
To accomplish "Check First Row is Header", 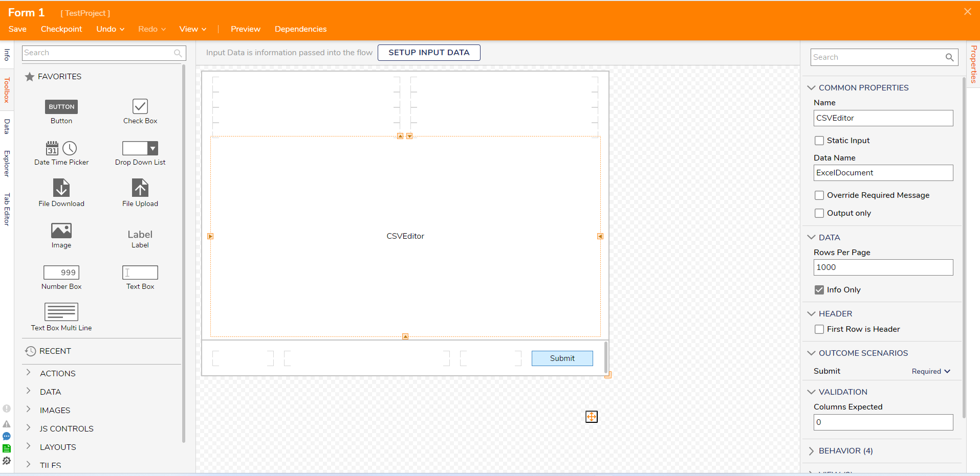I will 819,329.
